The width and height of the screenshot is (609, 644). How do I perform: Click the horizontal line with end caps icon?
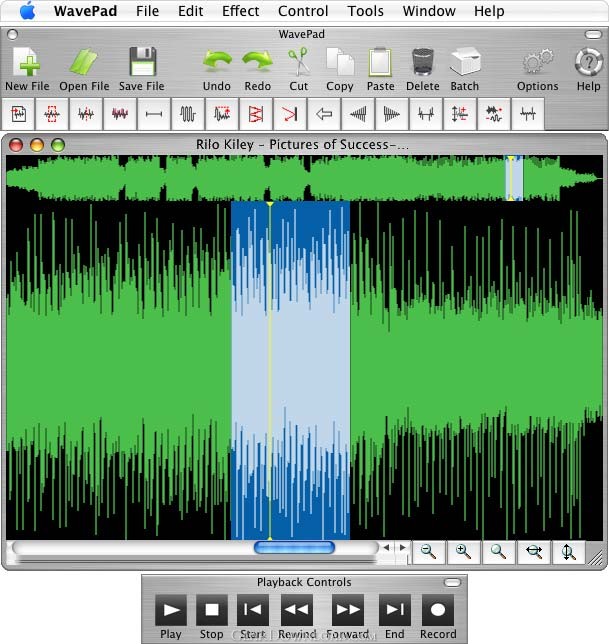click(154, 114)
